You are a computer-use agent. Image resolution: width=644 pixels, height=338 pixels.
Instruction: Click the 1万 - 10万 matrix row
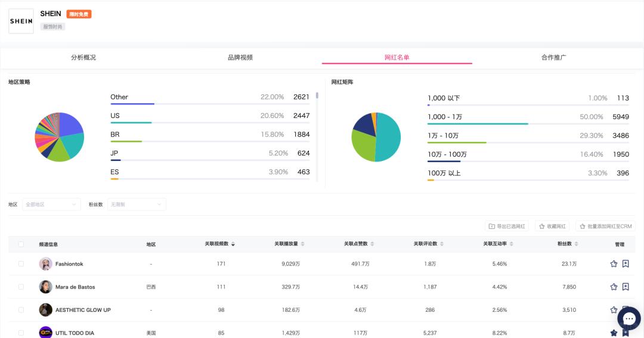coord(528,137)
